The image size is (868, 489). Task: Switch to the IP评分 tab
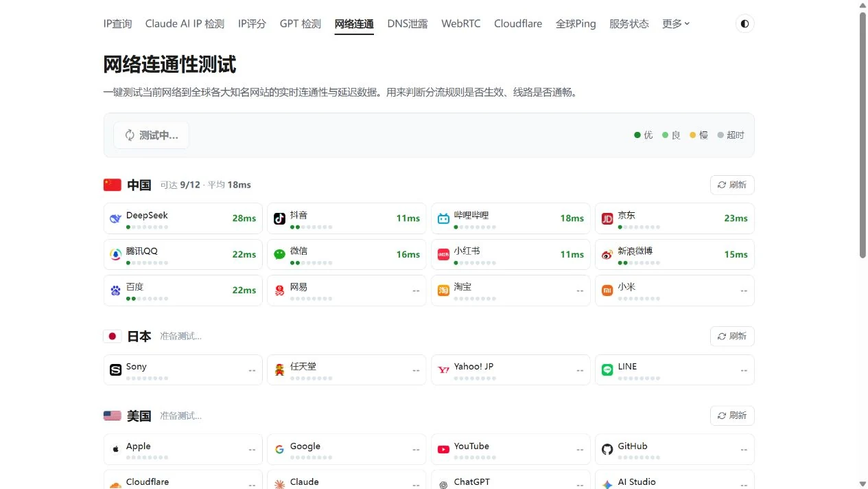click(x=252, y=23)
